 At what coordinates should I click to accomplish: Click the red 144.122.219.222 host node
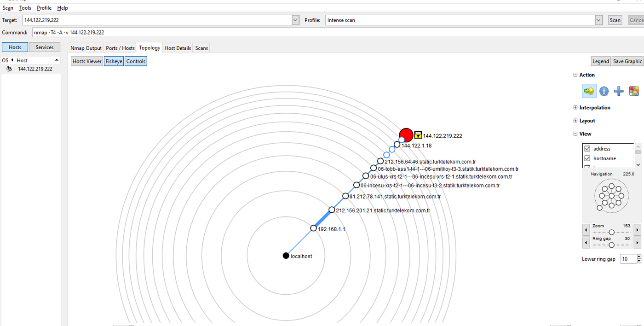point(406,135)
